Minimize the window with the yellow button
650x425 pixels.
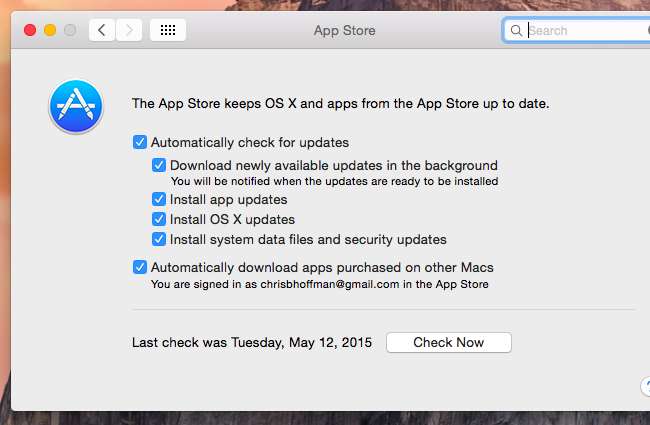pyautogui.click(x=50, y=30)
